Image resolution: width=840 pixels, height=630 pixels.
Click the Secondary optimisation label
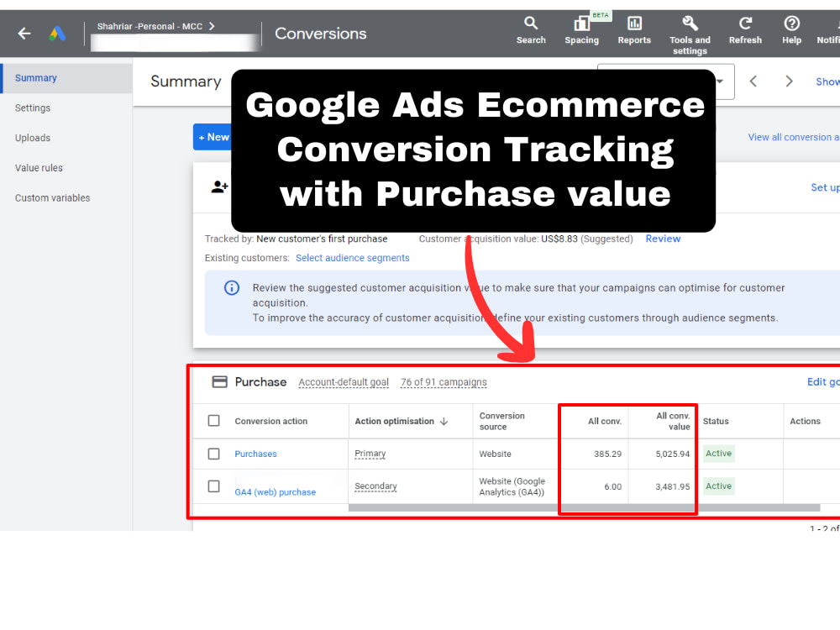pos(375,486)
